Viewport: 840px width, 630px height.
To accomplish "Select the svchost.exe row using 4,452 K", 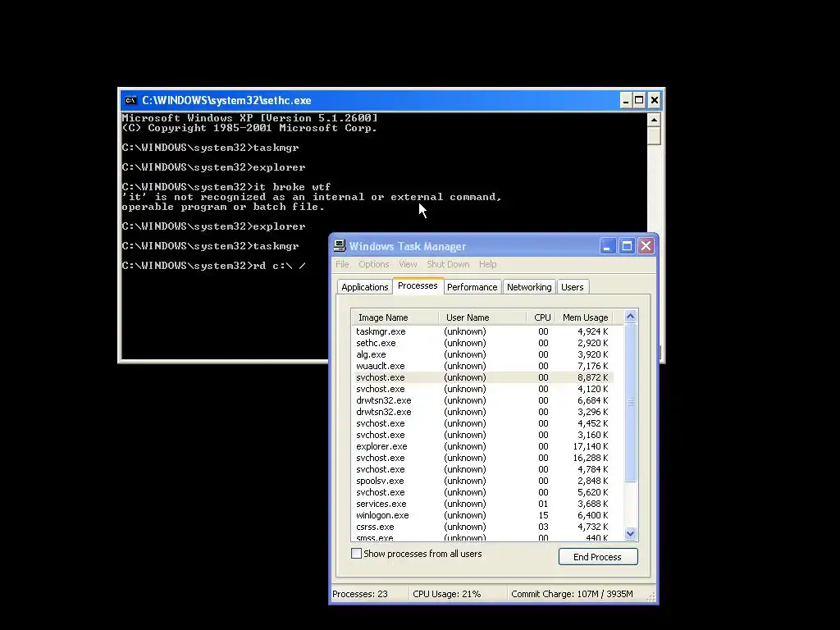I will click(x=482, y=423).
